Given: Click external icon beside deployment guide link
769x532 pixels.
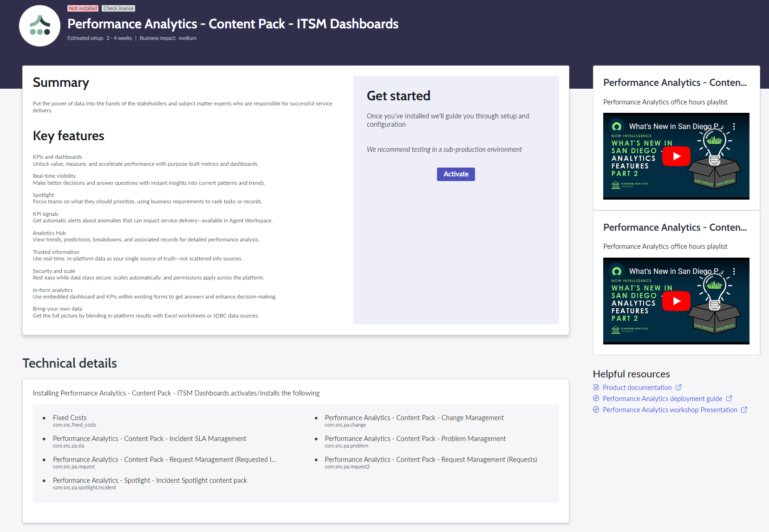Looking at the screenshot, I should [x=729, y=398].
